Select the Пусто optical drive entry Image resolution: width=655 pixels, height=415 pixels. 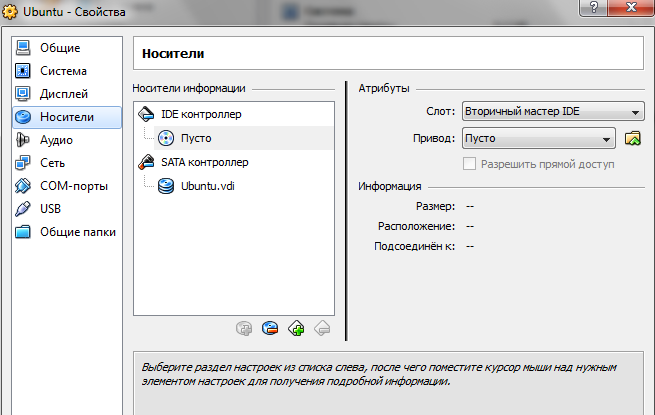click(x=244, y=138)
